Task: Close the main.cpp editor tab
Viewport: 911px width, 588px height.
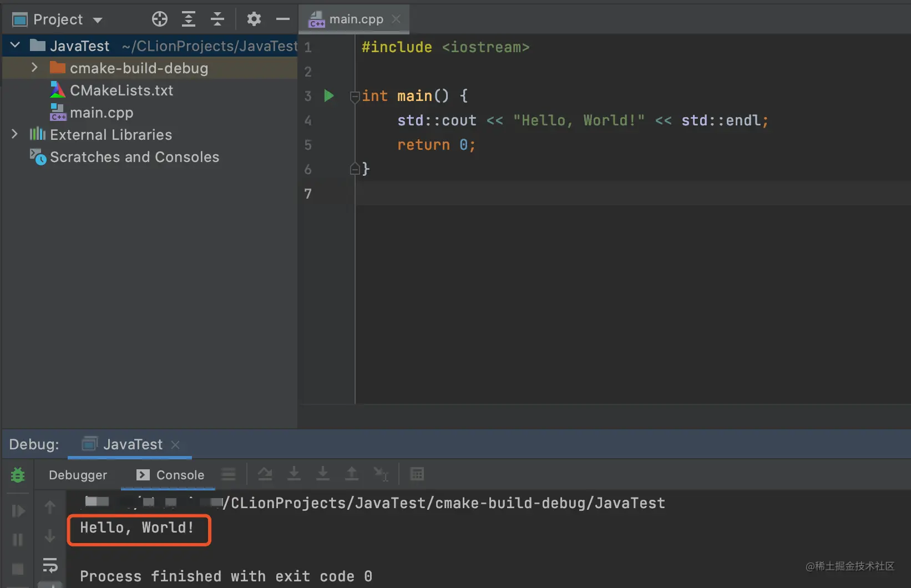Action: click(396, 19)
